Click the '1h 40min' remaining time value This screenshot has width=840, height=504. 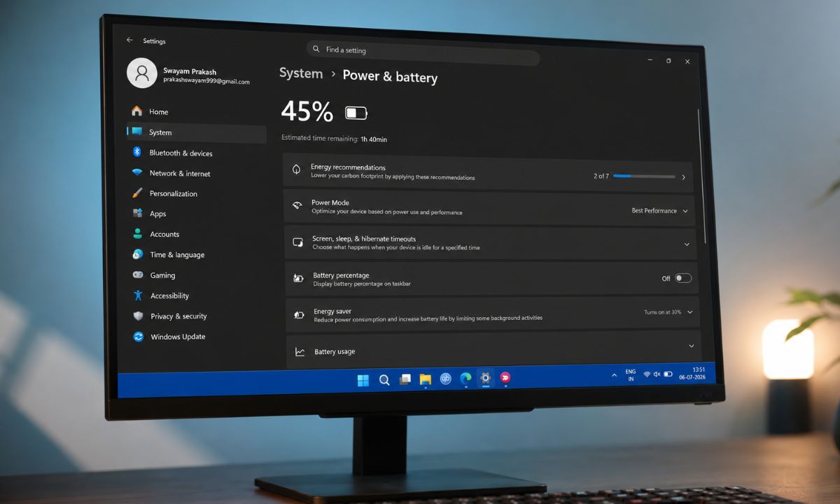coord(374,139)
